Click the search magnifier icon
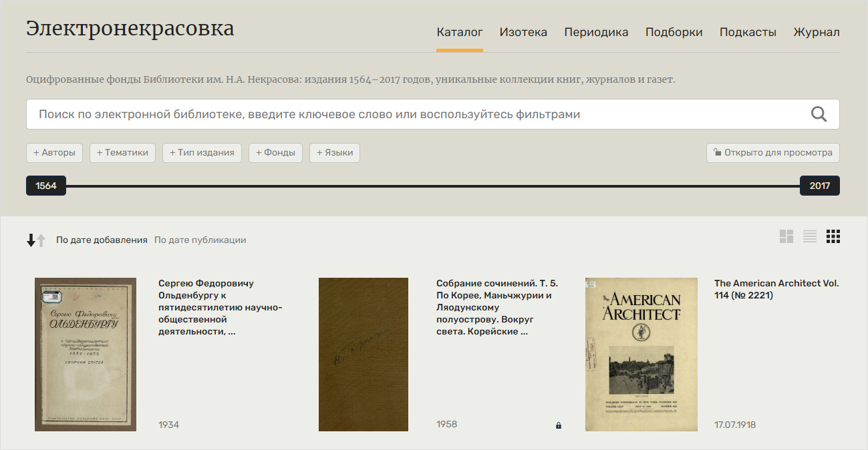Viewport: 868px width, 450px height. (x=819, y=114)
